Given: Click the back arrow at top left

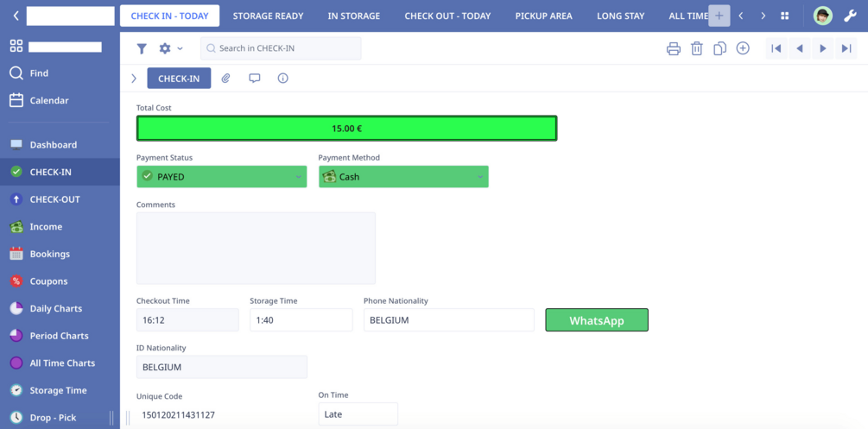Looking at the screenshot, I should (x=16, y=16).
